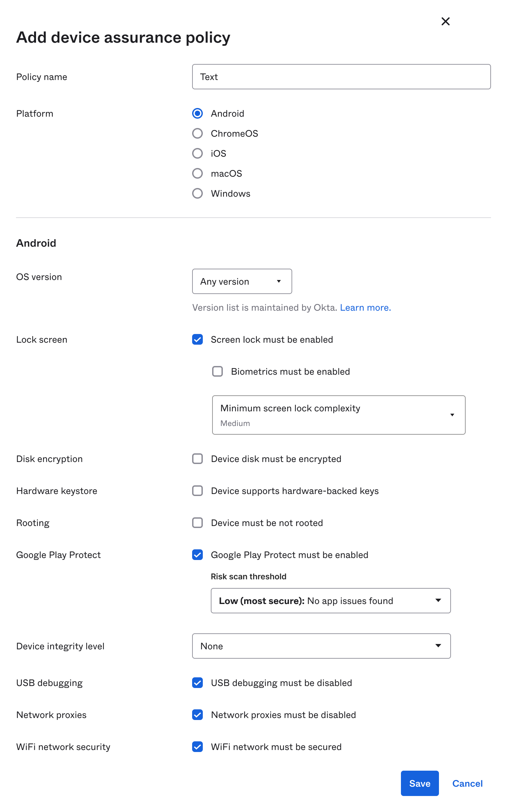The image size is (507, 812).
Task: Expand Minimum screen lock complexity dropdown
Action: pos(338,415)
